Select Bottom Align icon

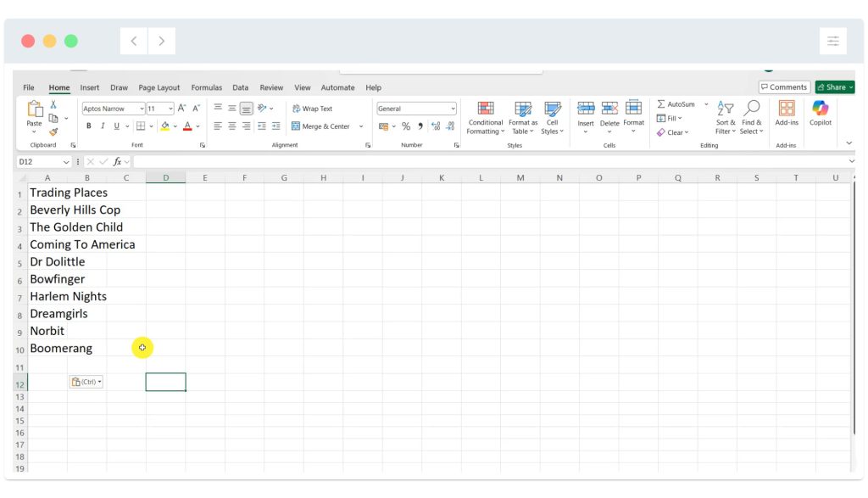pyautogui.click(x=247, y=108)
